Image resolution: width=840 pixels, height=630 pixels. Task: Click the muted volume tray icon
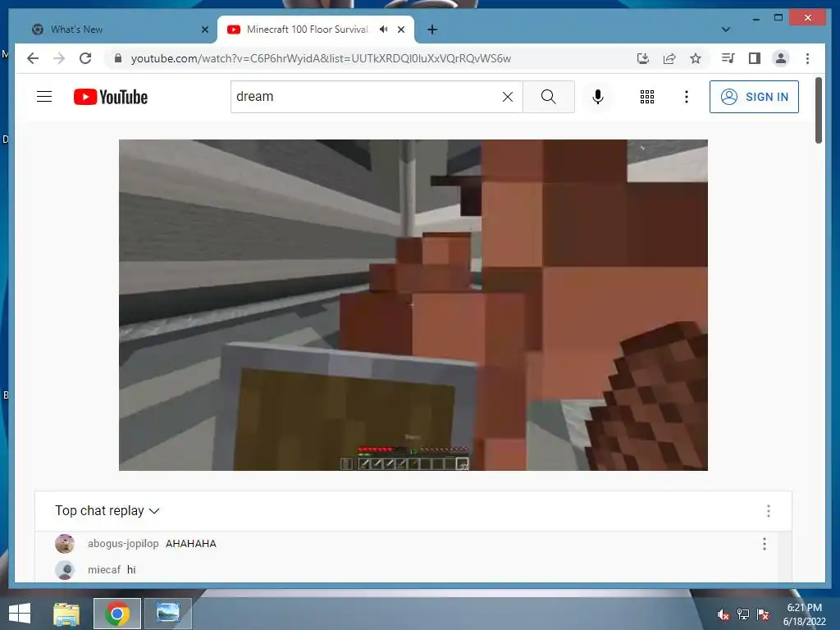(x=723, y=614)
